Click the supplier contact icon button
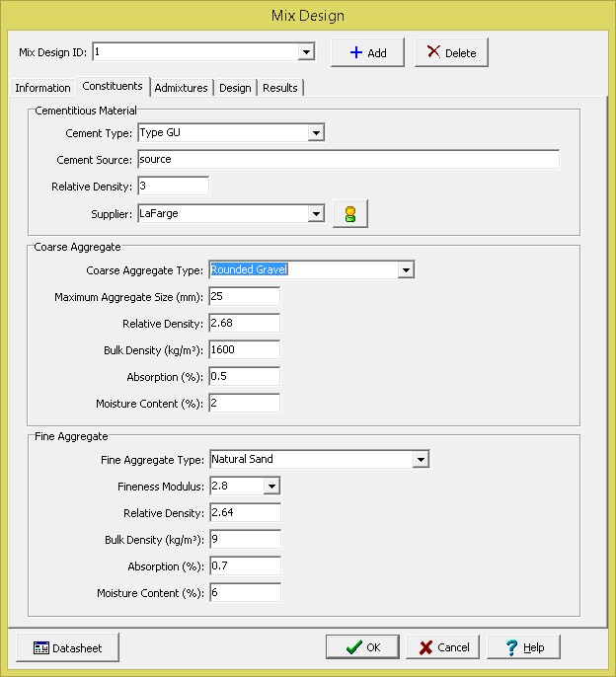616x677 pixels. [x=349, y=214]
